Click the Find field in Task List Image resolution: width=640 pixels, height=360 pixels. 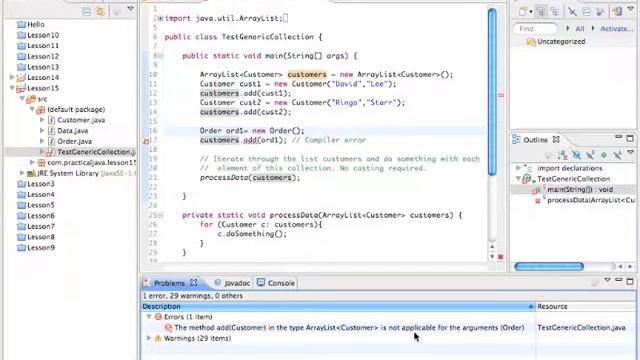click(535, 29)
